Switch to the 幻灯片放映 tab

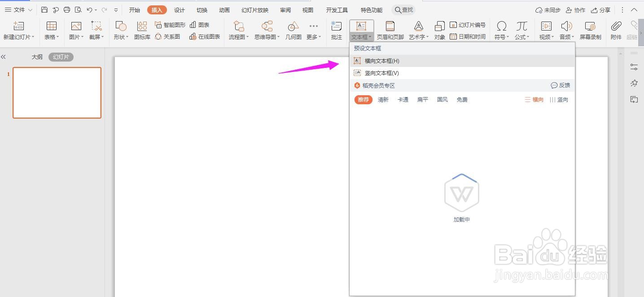(255, 10)
